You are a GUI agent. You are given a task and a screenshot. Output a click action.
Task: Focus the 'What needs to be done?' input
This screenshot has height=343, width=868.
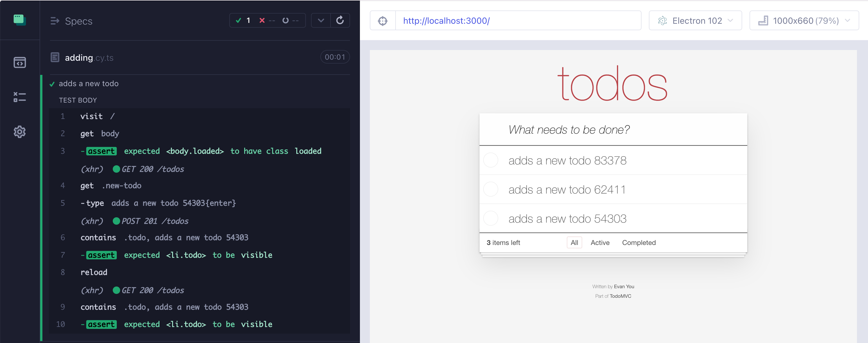click(613, 130)
